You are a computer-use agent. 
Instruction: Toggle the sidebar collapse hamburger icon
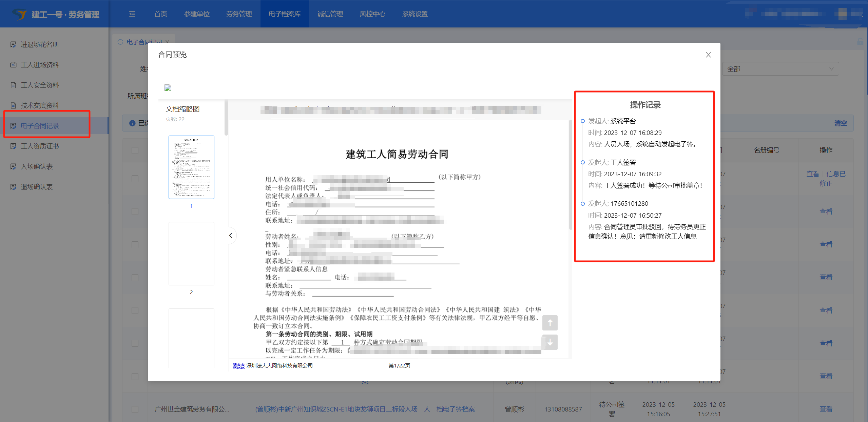tap(132, 14)
